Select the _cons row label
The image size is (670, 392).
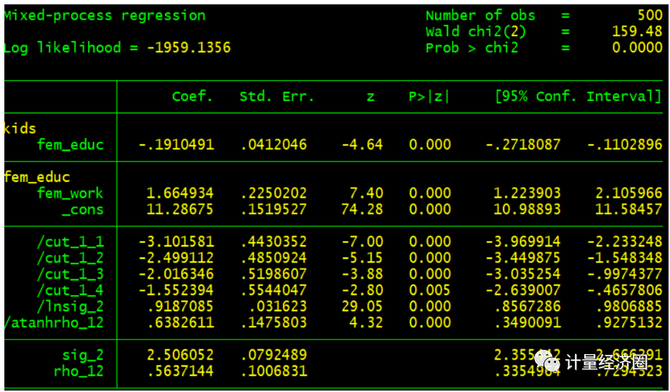point(83,210)
